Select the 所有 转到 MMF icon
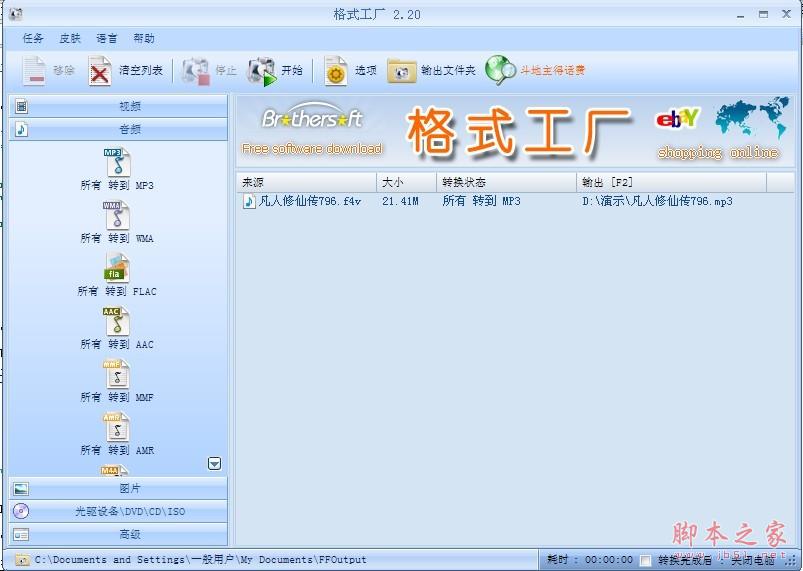Viewport: 803px width, 571px height. [x=116, y=374]
